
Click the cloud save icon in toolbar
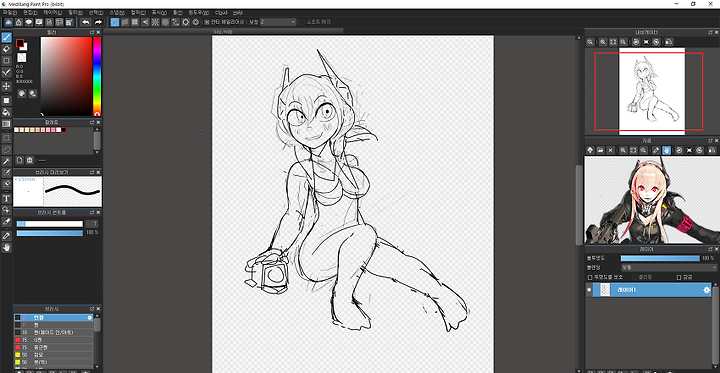click(8, 22)
